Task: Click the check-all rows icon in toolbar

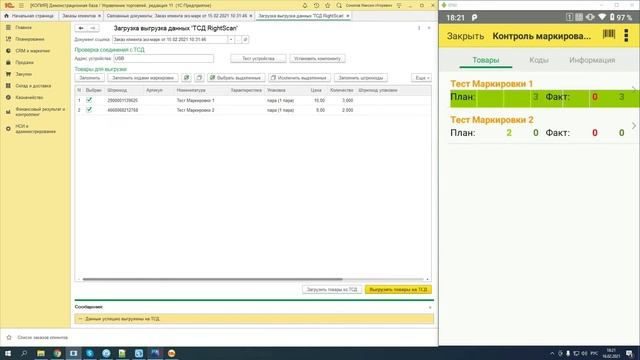Action: pos(186,78)
